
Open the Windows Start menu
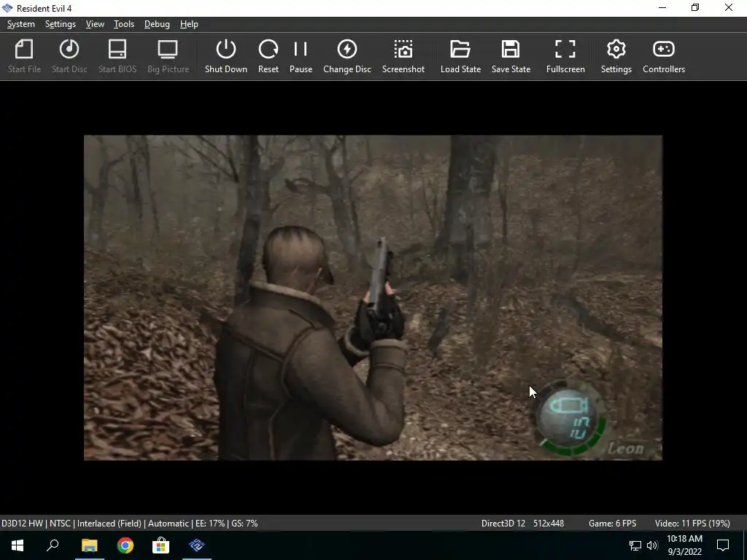(18, 545)
